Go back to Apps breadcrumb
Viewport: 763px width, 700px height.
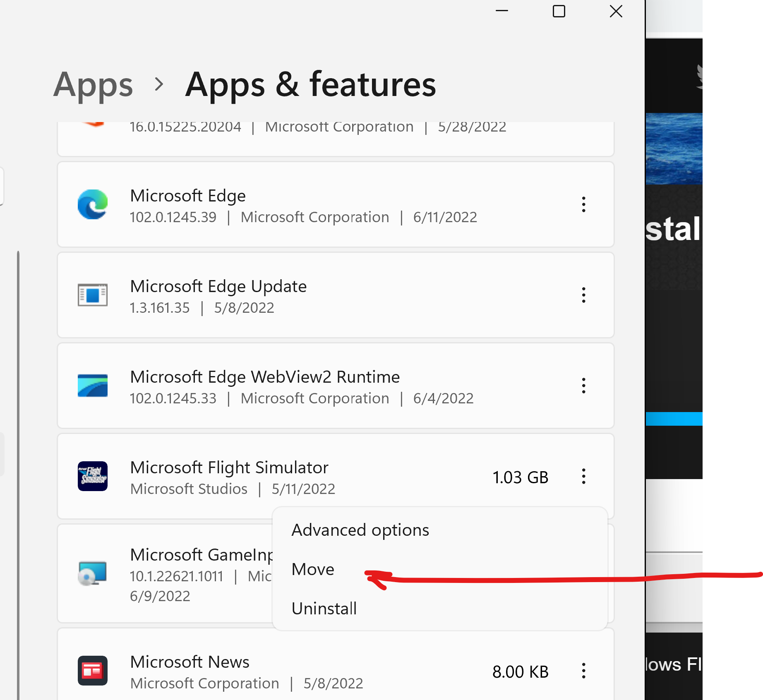click(x=94, y=84)
